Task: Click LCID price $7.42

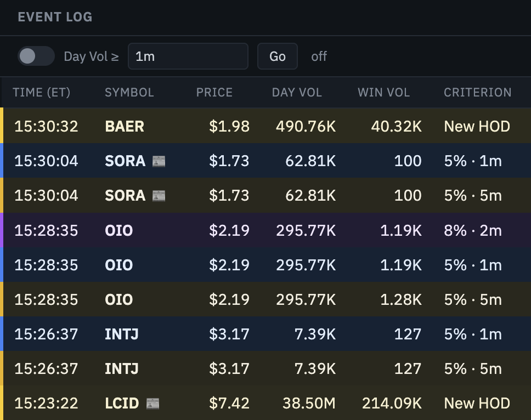Action: pos(229,403)
